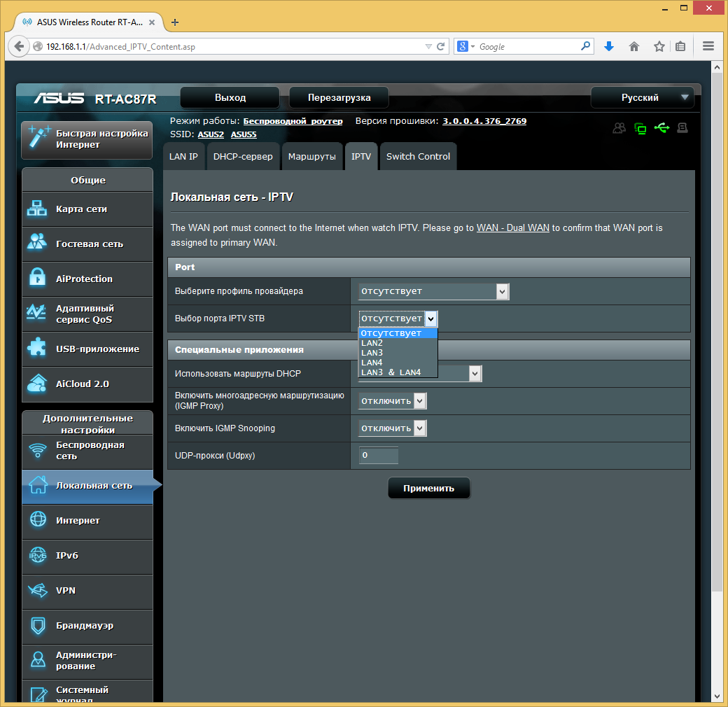Screen dimensions: 728x707
Task: Open WAN - Dual WAN link
Action: click(512, 228)
